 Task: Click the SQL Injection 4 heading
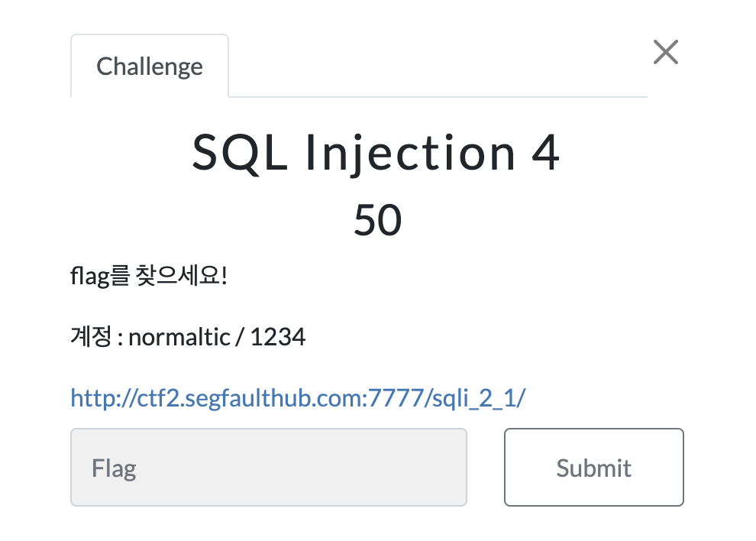click(x=376, y=153)
